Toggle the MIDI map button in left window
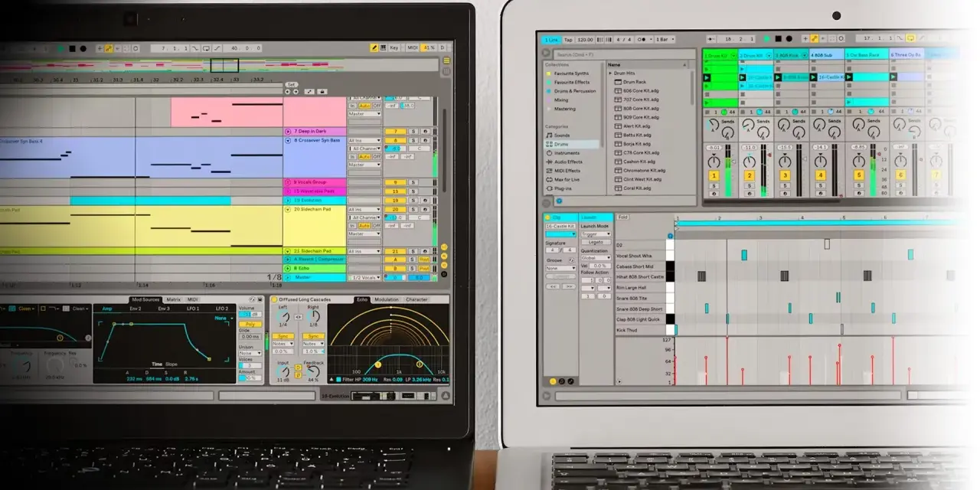 (x=413, y=47)
